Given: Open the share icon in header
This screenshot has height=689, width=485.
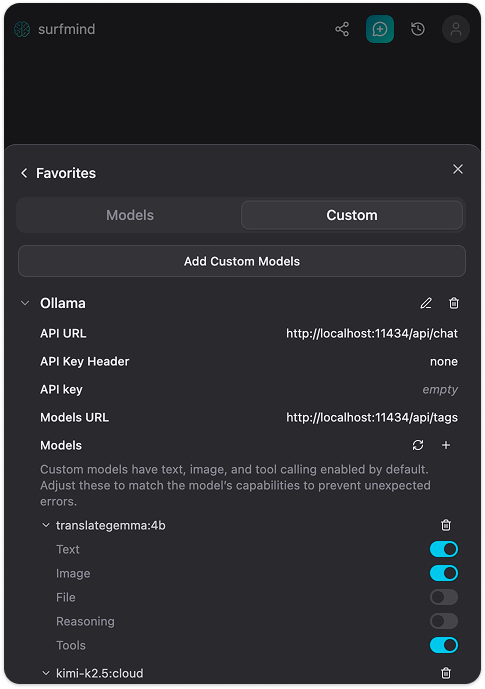Looking at the screenshot, I should (342, 29).
